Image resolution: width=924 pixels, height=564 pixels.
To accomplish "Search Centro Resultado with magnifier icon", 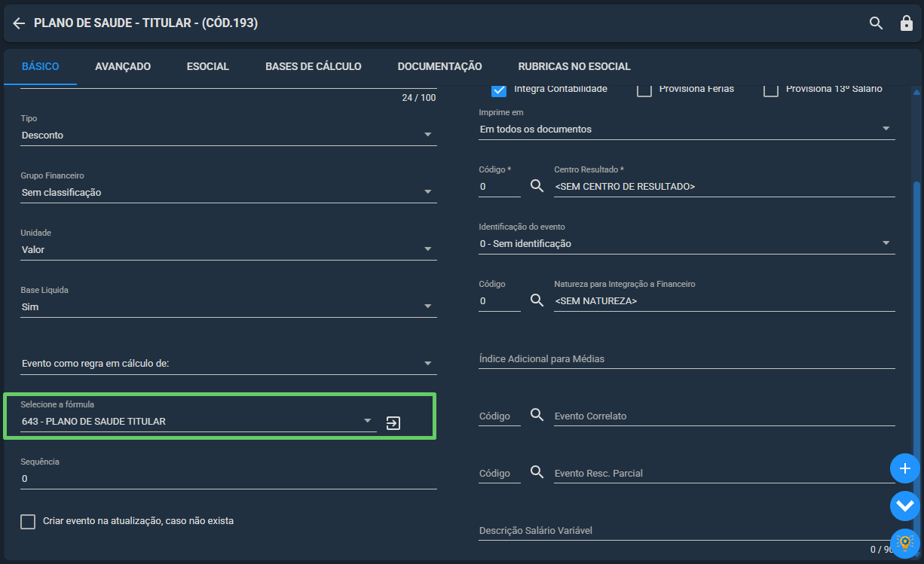I will [537, 185].
